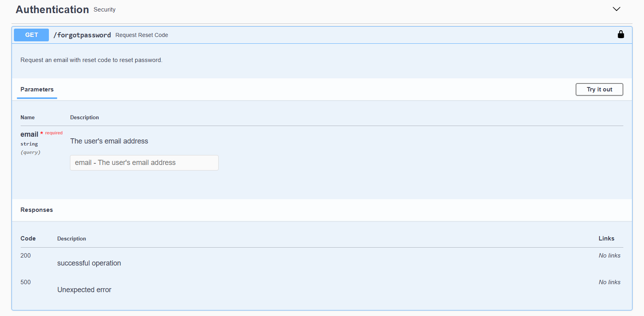Image resolution: width=644 pixels, height=316 pixels.
Task: Click the 'string' type label under email
Action: coord(29,144)
